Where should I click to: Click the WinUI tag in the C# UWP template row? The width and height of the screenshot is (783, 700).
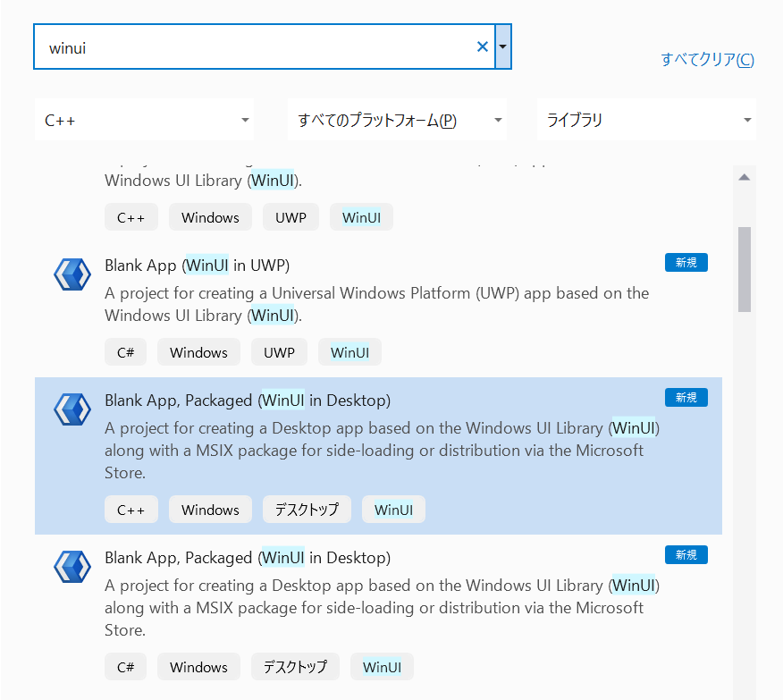click(x=349, y=352)
